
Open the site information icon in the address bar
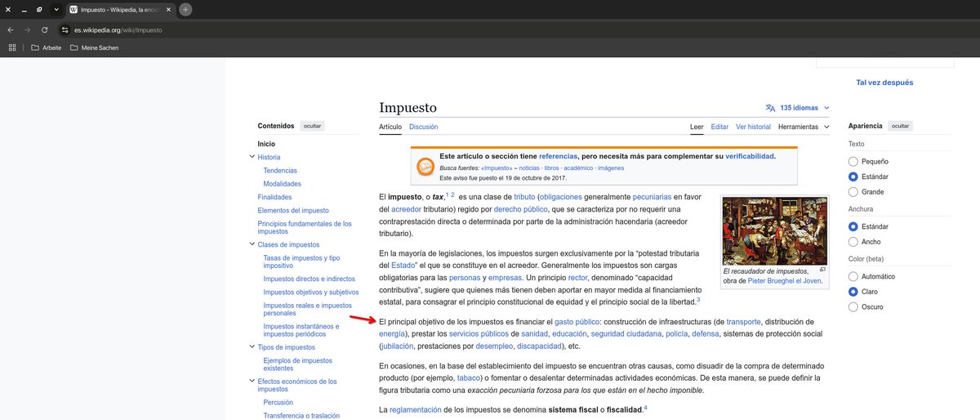click(x=65, y=29)
